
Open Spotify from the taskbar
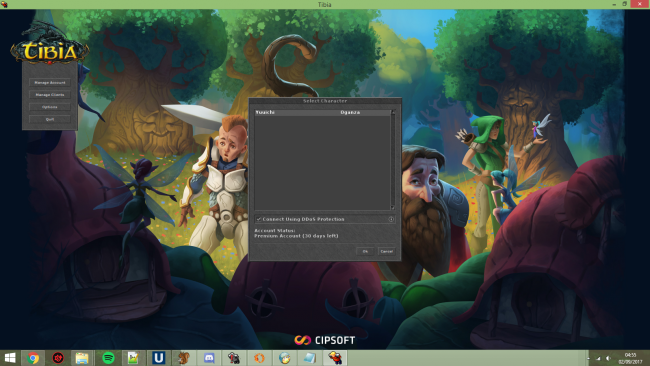109,358
